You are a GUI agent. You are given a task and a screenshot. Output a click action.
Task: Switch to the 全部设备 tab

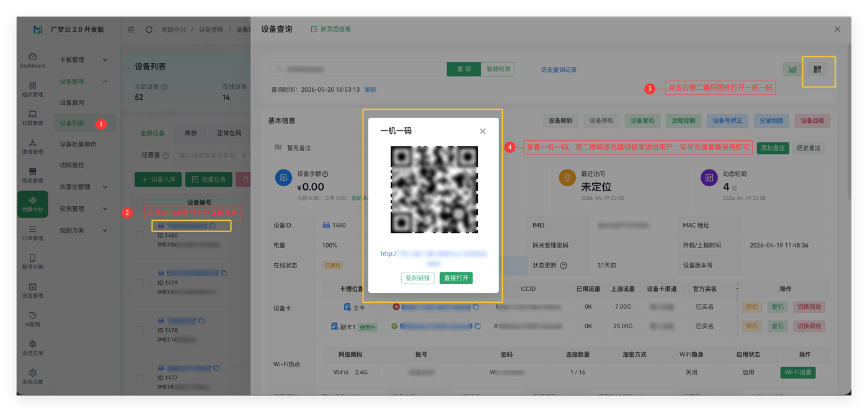153,133
